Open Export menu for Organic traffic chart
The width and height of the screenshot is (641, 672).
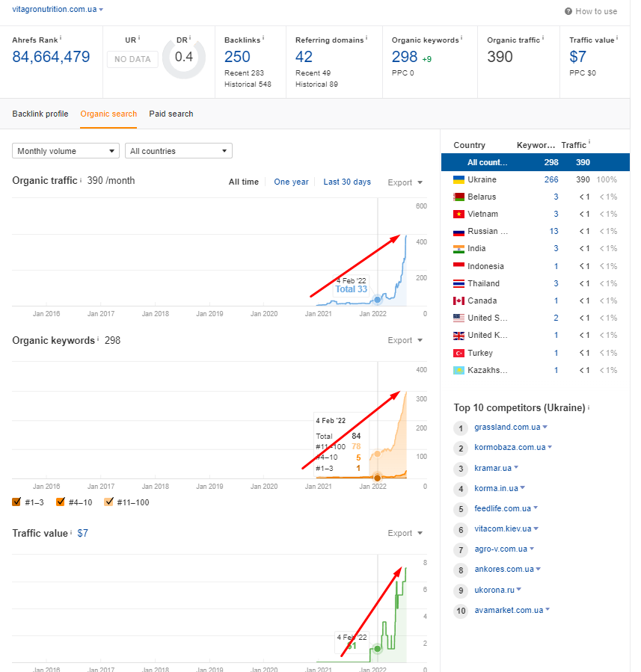pyautogui.click(x=405, y=182)
